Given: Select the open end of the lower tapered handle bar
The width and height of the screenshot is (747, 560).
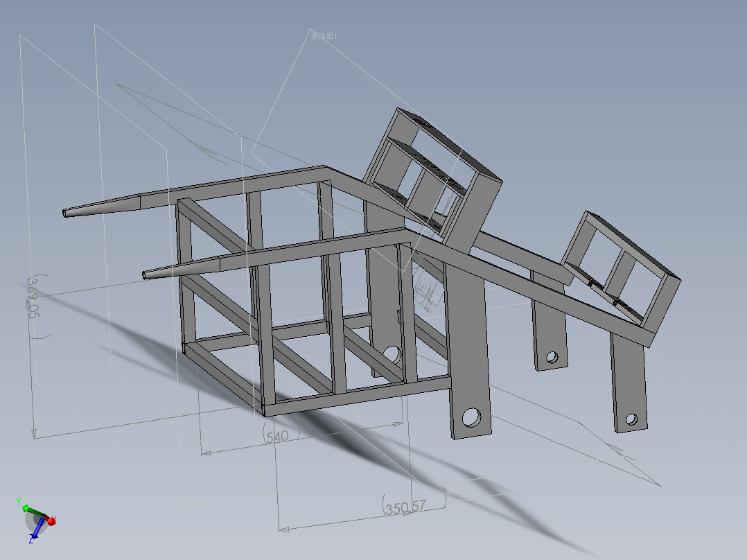Looking at the screenshot, I should [145, 275].
